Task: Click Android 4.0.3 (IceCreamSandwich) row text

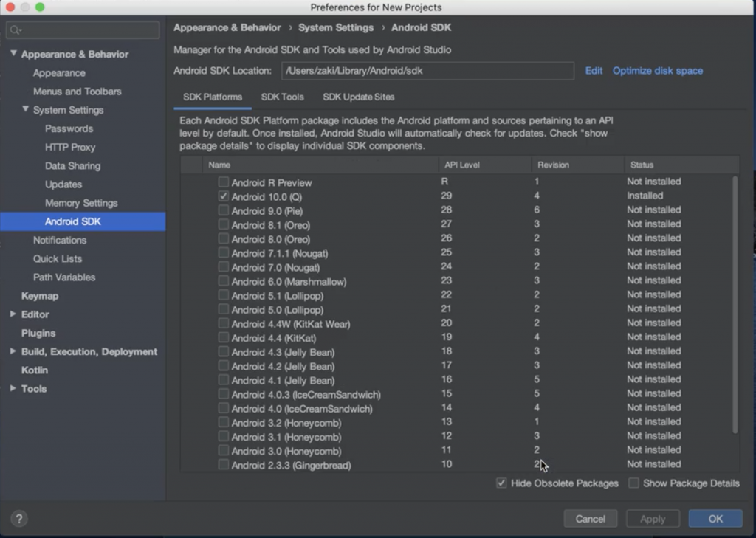Action: pyautogui.click(x=306, y=394)
